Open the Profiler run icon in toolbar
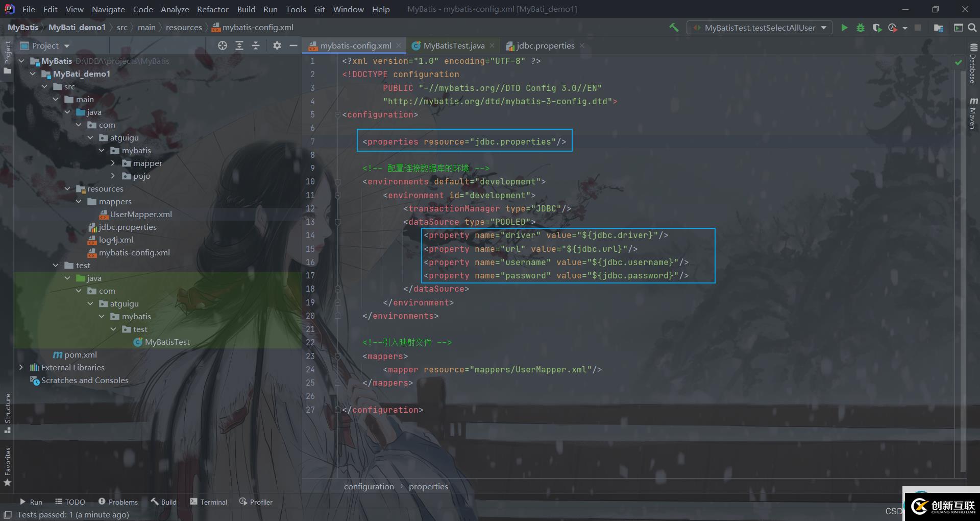This screenshot has height=521, width=980. coord(893,28)
